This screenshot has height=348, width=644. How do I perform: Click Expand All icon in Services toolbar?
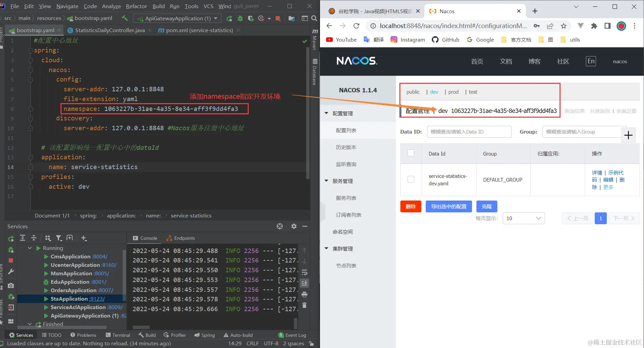coord(23,238)
